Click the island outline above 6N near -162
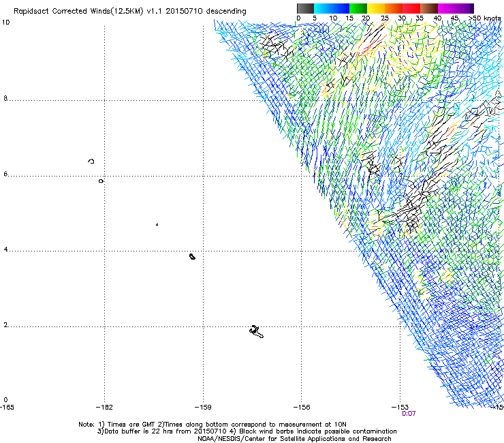The width and height of the screenshot is (504, 443). pyautogui.click(x=91, y=161)
